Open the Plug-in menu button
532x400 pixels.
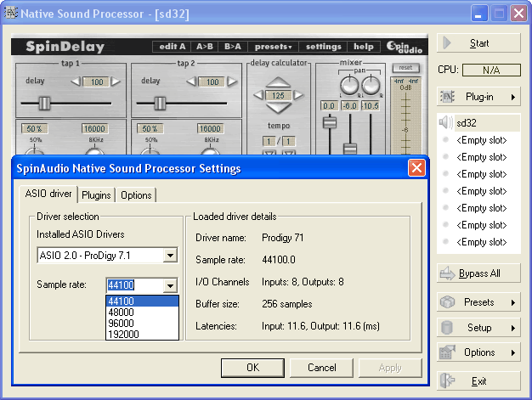(478, 97)
